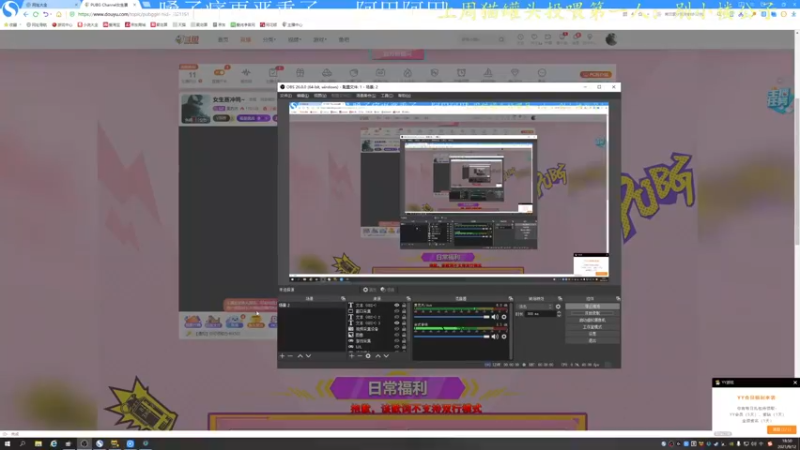
Task: Open the scene transition type dropdown
Action: [535, 307]
